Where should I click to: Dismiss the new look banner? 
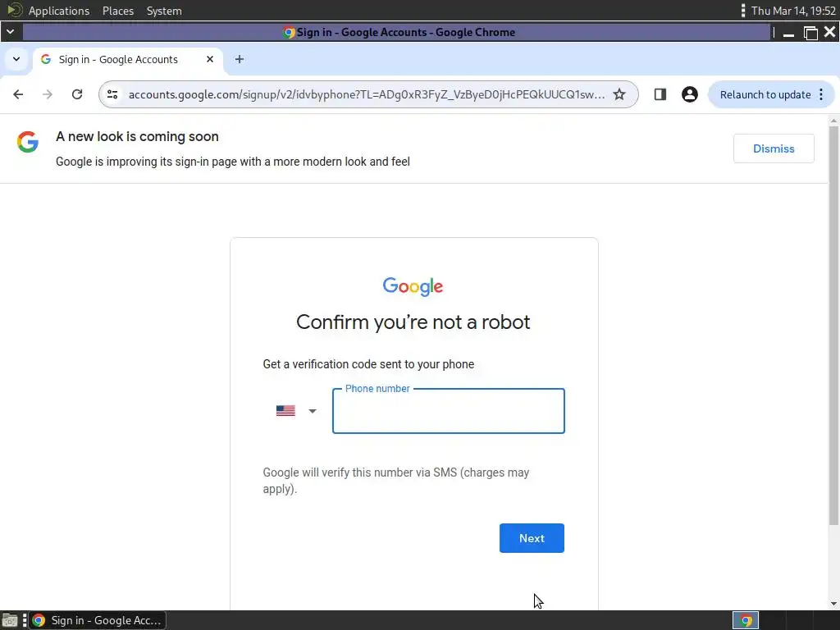tap(774, 148)
